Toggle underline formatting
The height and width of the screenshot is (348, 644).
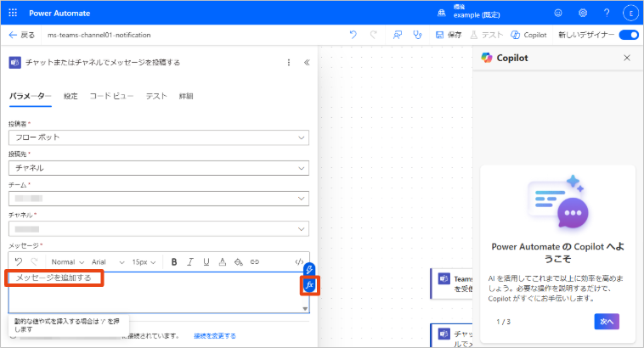[x=206, y=261]
